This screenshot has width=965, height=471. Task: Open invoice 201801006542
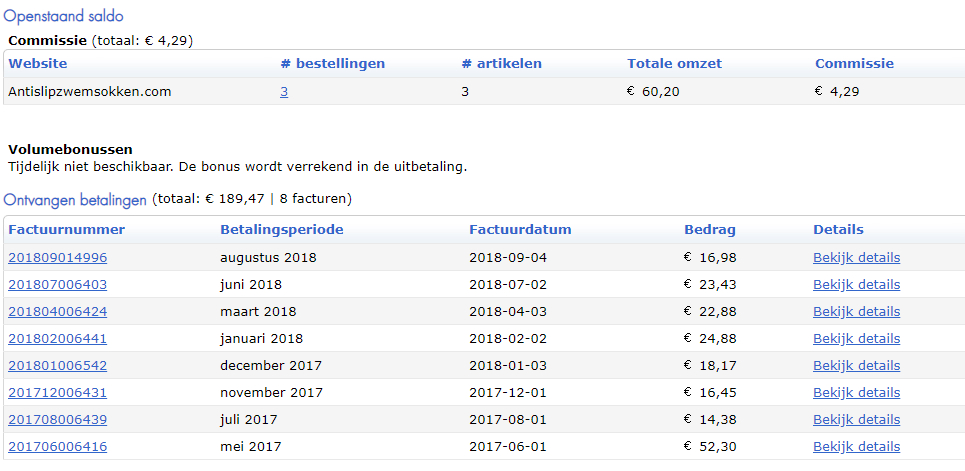pyautogui.click(x=57, y=366)
